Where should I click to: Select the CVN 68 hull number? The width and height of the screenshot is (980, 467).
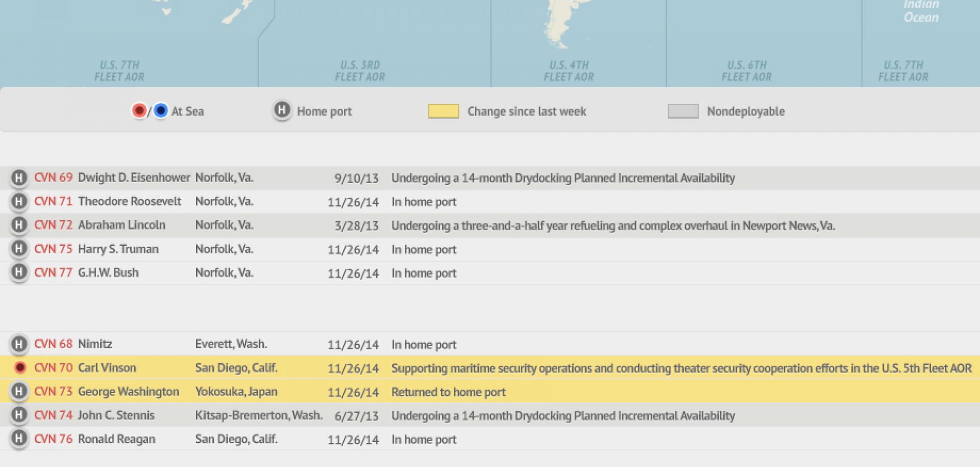(53, 344)
